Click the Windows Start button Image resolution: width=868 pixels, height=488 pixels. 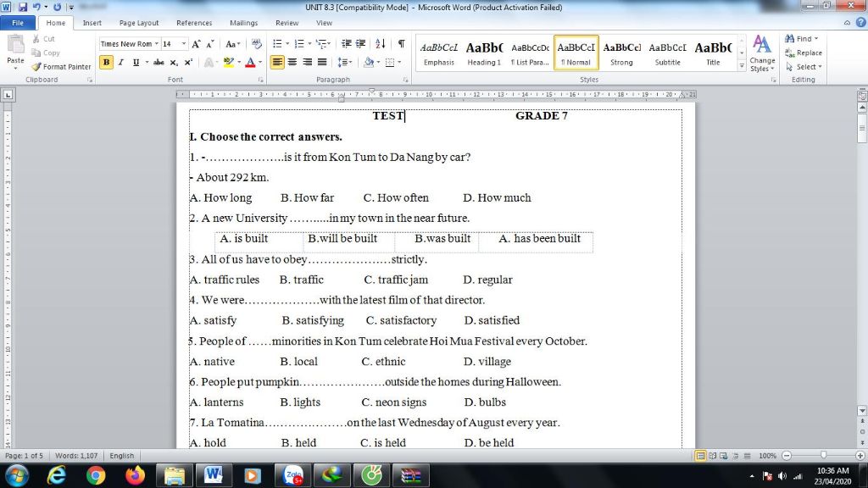tap(17, 475)
